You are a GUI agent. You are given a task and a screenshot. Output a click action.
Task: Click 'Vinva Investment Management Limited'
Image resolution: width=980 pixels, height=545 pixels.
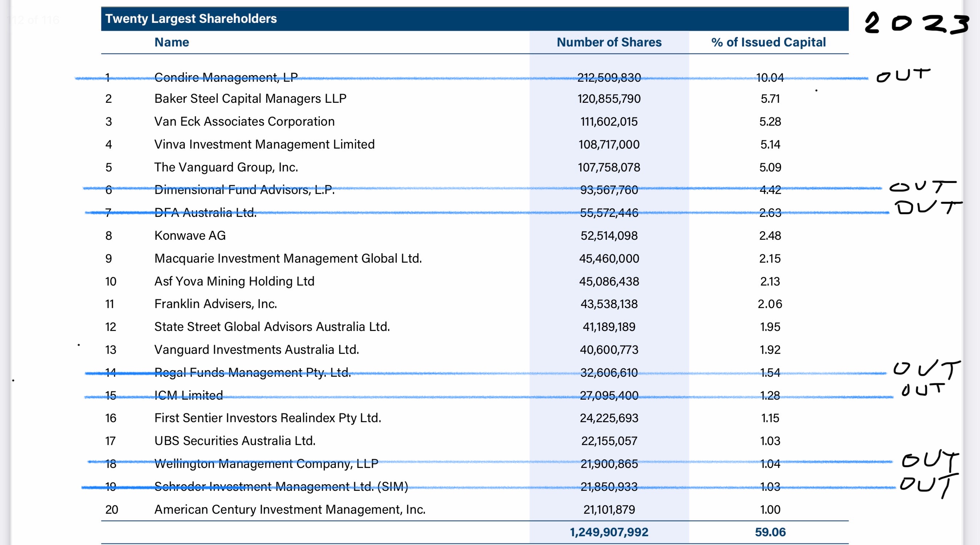(x=264, y=144)
